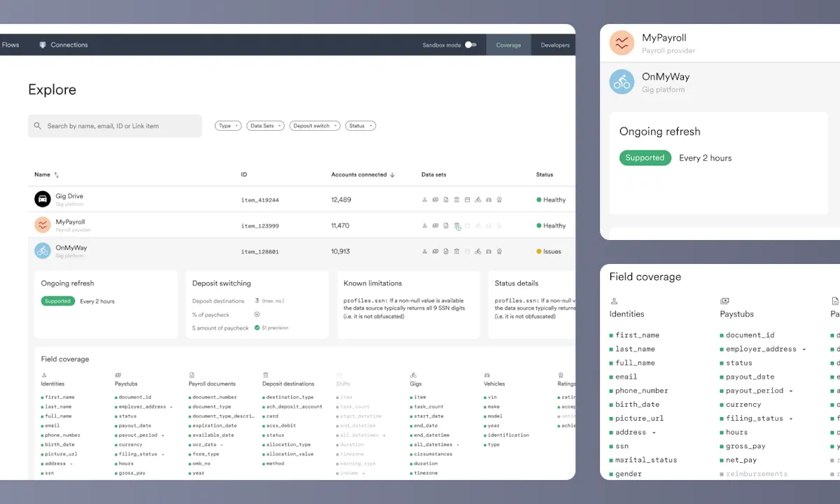Click the bank data set icon in the Gig Drive row
Screen dimensions: 840x504
[x=456, y=200]
